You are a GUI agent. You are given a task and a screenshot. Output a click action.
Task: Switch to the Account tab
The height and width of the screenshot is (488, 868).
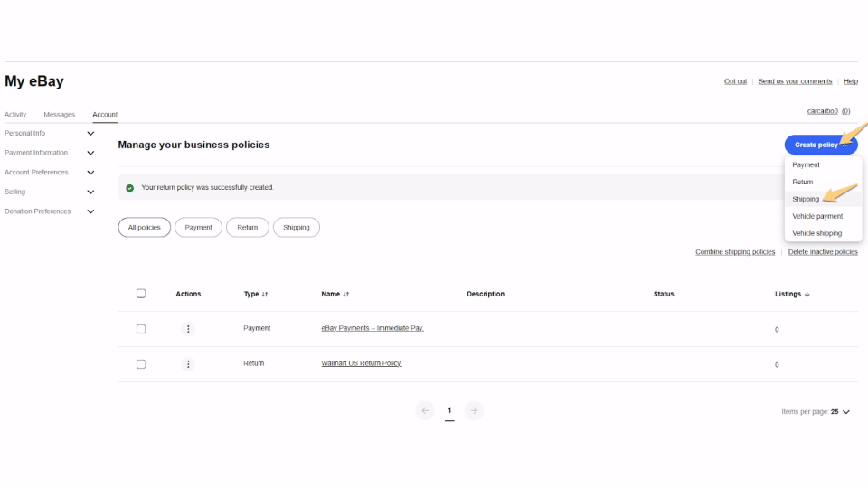click(x=105, y=115)
